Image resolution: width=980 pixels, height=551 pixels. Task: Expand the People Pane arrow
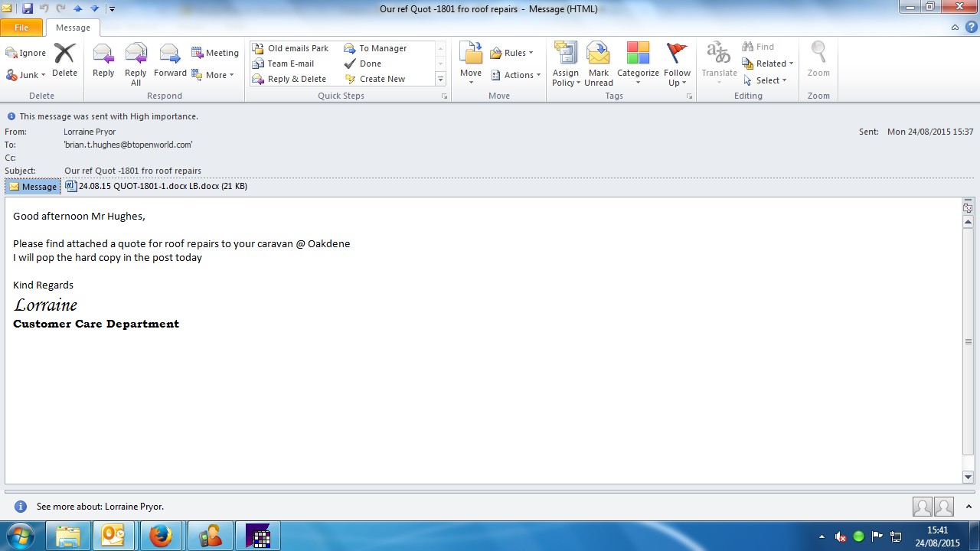968,507
